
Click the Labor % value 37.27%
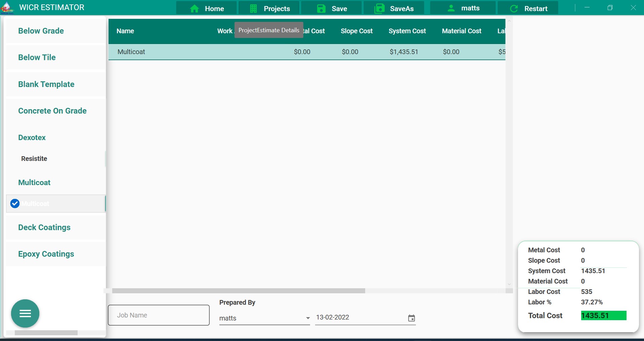pos(592,302)
